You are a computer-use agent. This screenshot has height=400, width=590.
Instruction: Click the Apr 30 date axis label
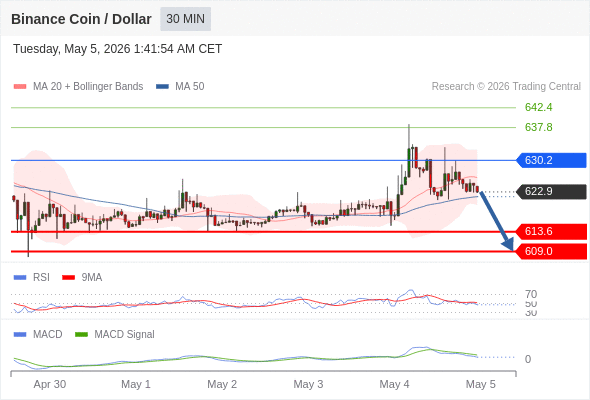50,385
